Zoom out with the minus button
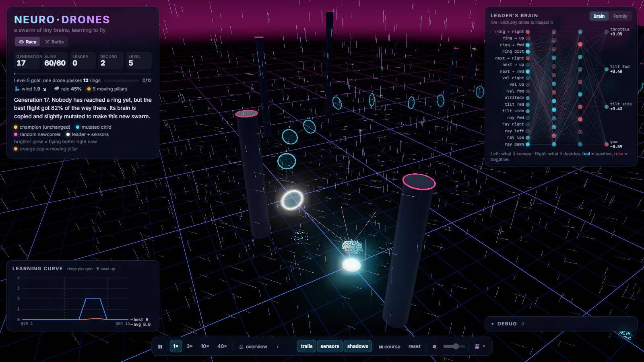 point(290,346)
